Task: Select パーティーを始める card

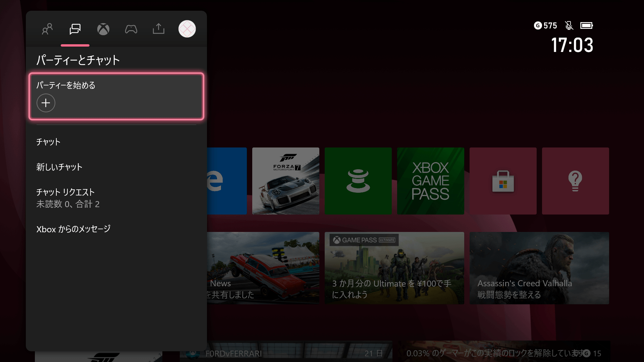Action: point(116,96)
